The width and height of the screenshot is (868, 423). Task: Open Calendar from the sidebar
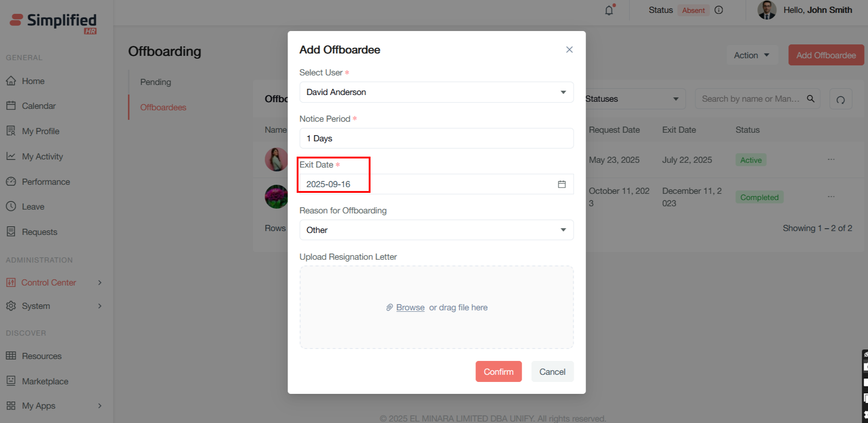(39, 106)
